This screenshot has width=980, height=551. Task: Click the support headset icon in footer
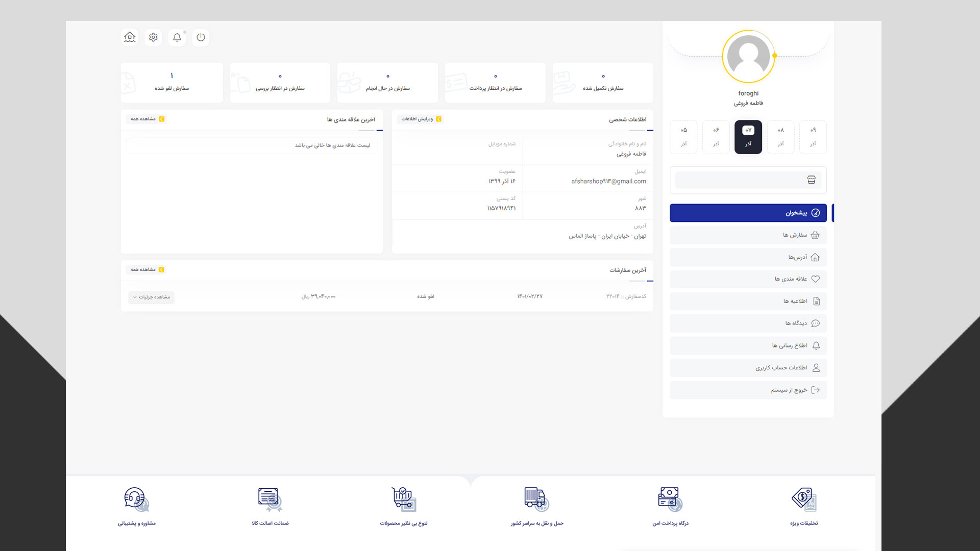(x=136, y=498)
